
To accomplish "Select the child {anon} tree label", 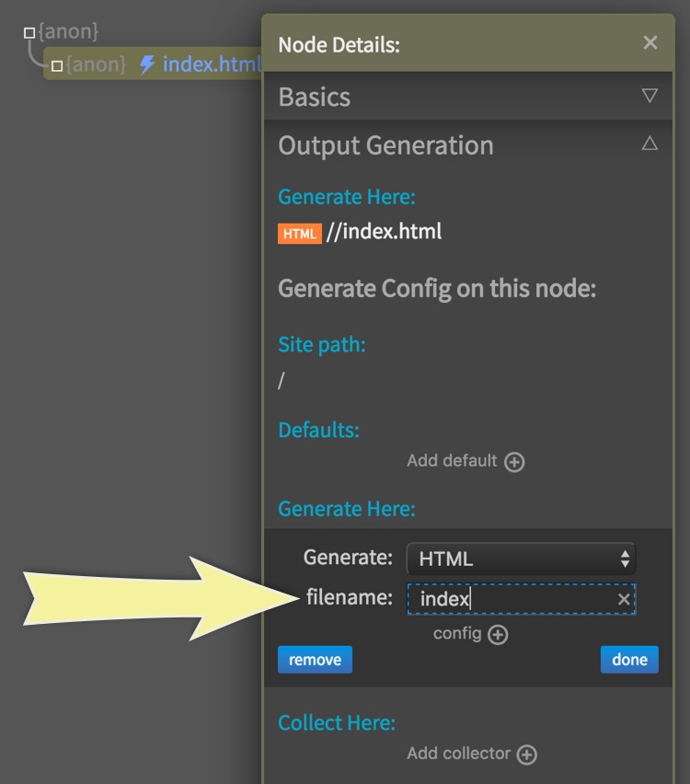I will (x=96, y=64).
